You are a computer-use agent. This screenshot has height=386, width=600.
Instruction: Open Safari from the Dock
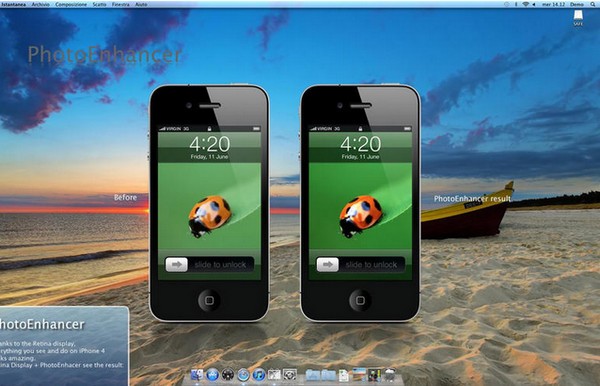point(243,375)
